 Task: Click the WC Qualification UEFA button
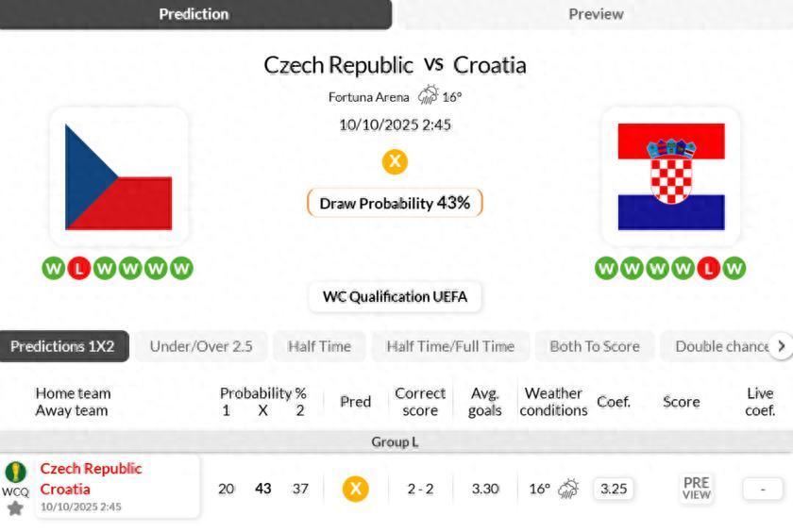tap(395, 296)
